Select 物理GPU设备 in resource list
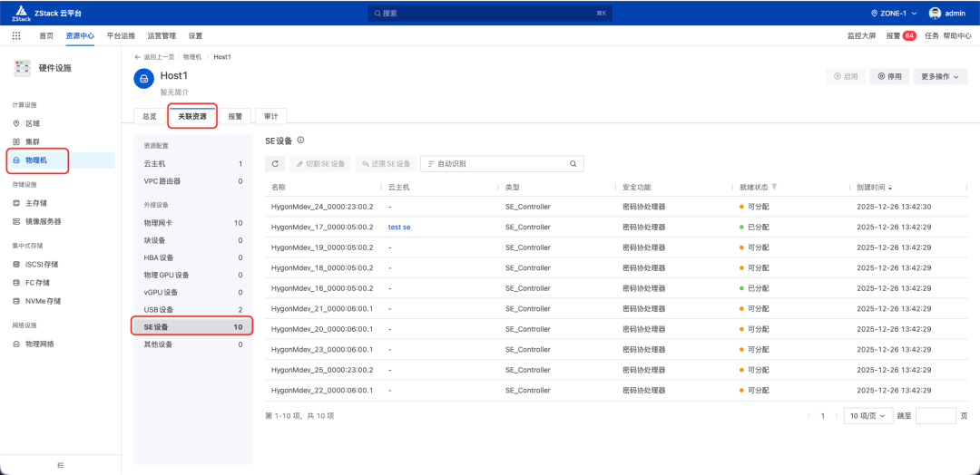980x475 pixels. (x=193, y=276)
